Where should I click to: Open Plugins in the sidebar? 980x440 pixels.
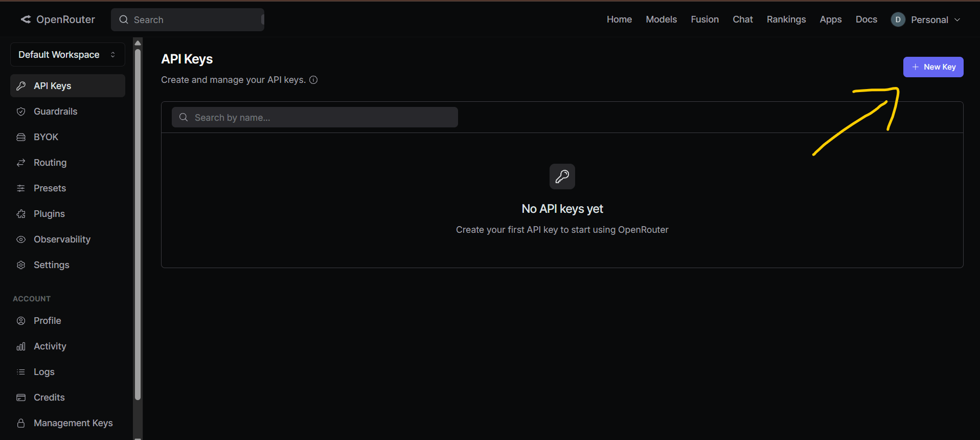click(67, 214)
